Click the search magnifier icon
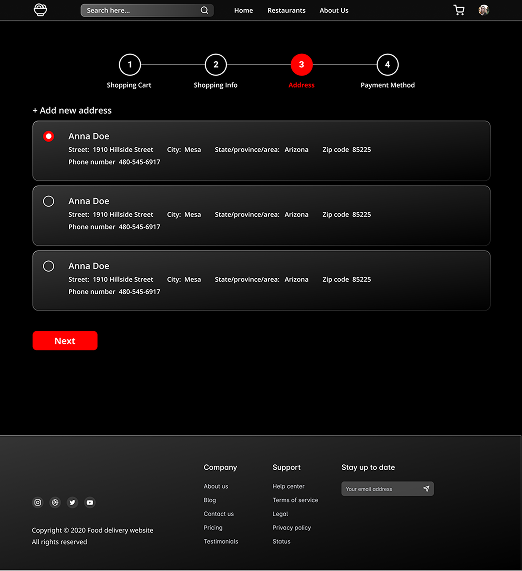 point(204,10)
